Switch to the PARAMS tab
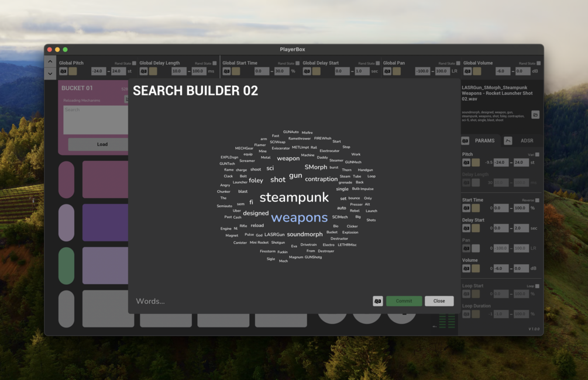This screenshot has height=380, width=588. [x=484, y=140]
